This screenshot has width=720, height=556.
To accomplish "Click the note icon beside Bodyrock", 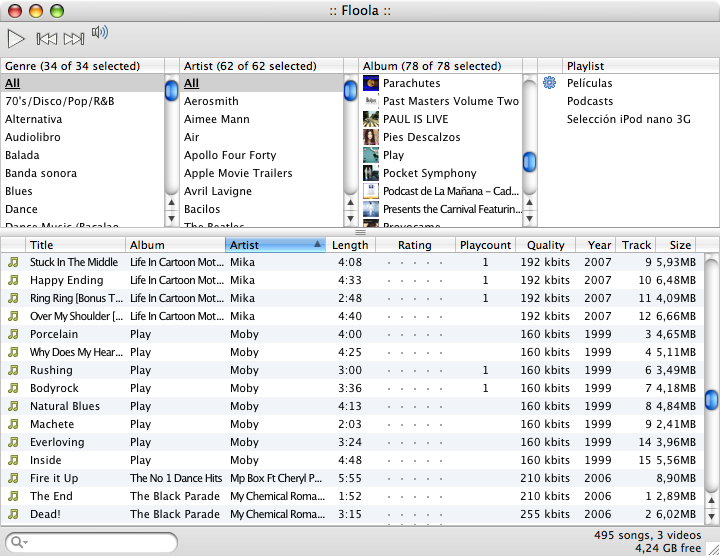I will tap(13, 388).
